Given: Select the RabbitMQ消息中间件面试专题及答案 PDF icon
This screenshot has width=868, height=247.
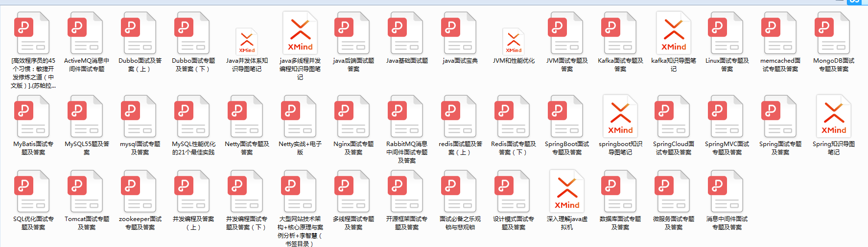Looking at the screenshot, I should coord(406,116).
